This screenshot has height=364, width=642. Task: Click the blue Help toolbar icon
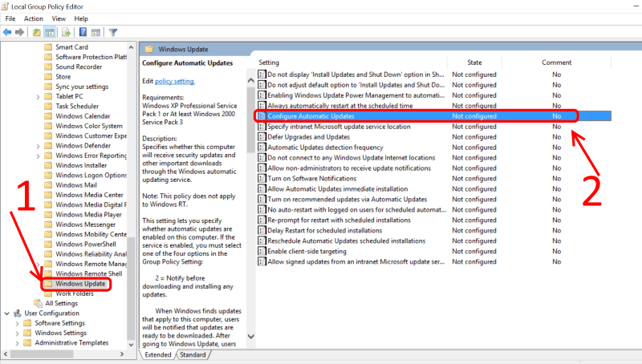(81, 32)
